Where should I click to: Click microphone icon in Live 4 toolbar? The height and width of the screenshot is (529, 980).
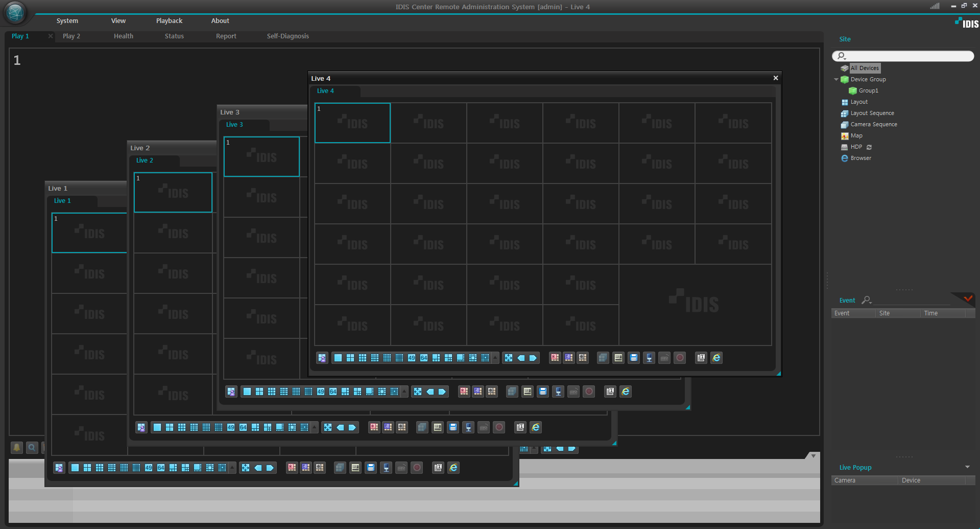649,358
